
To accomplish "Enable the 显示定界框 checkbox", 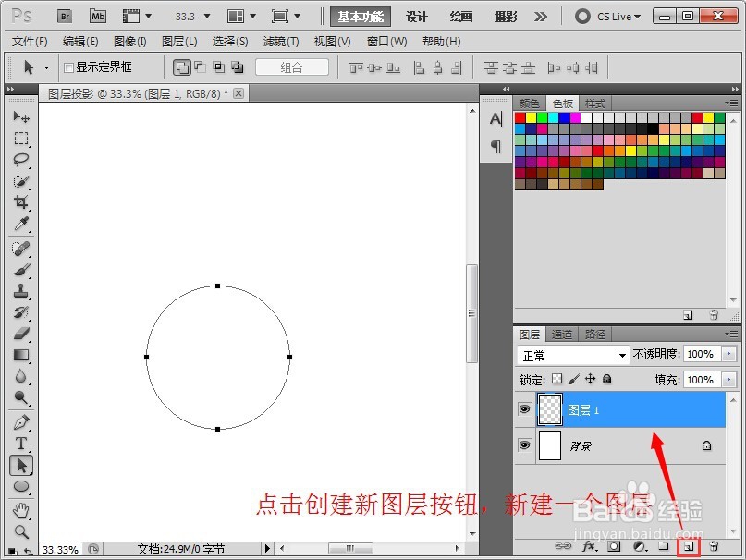I will click(x=68, y=68).
